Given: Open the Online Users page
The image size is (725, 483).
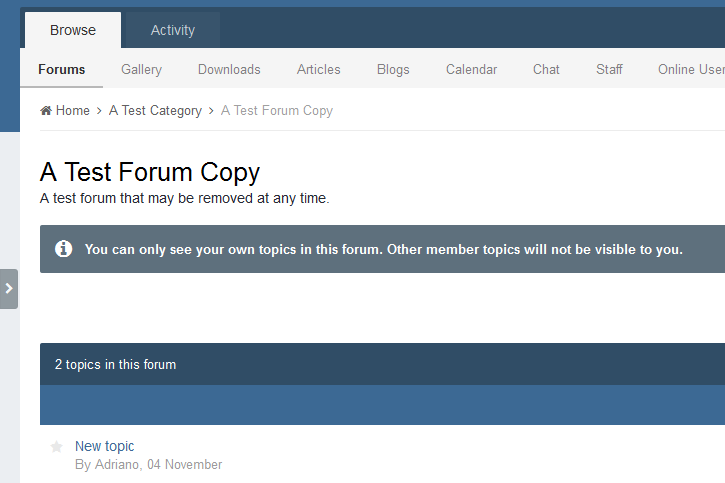Looking at the screenshot, I should [690, 69].
